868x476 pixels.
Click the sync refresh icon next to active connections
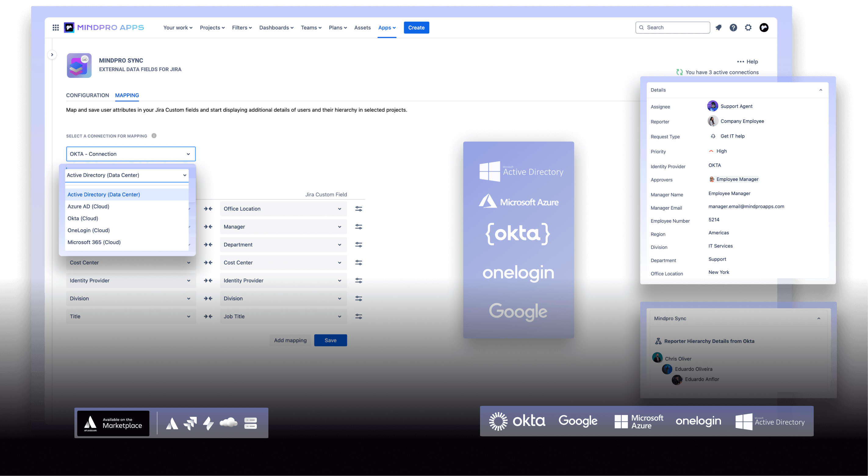tap(678, 72)
